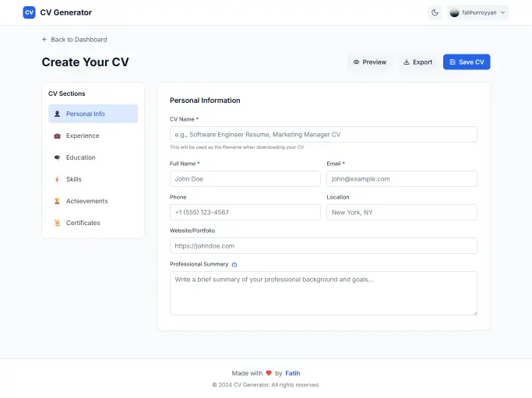Click into the Email field
532x398 pixels.
(x=401, y=178)
